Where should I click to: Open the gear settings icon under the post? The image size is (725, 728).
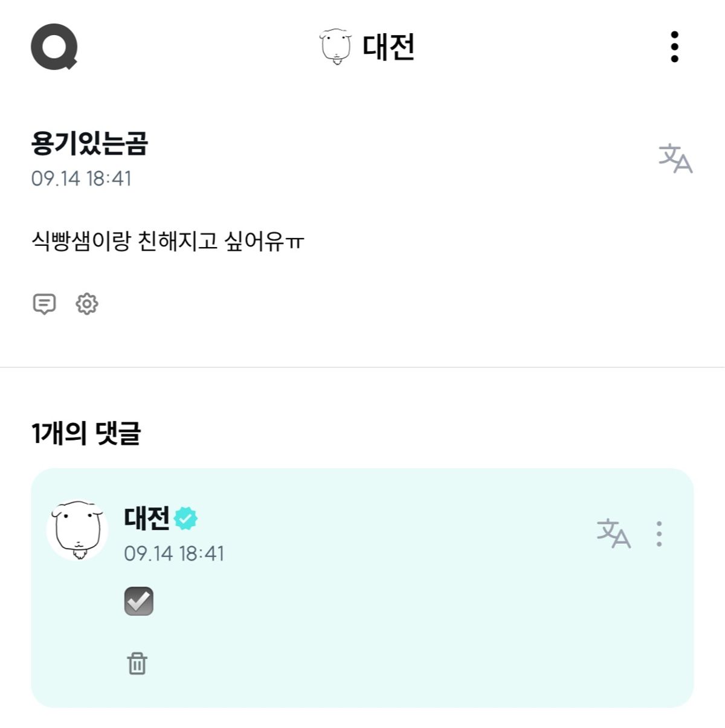[x=87, y=304]
